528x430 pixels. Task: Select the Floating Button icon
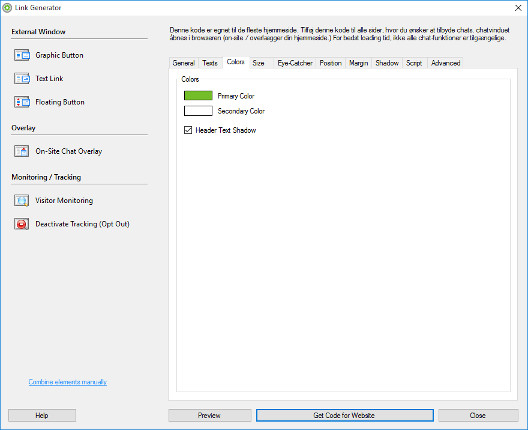pos(22,102)
